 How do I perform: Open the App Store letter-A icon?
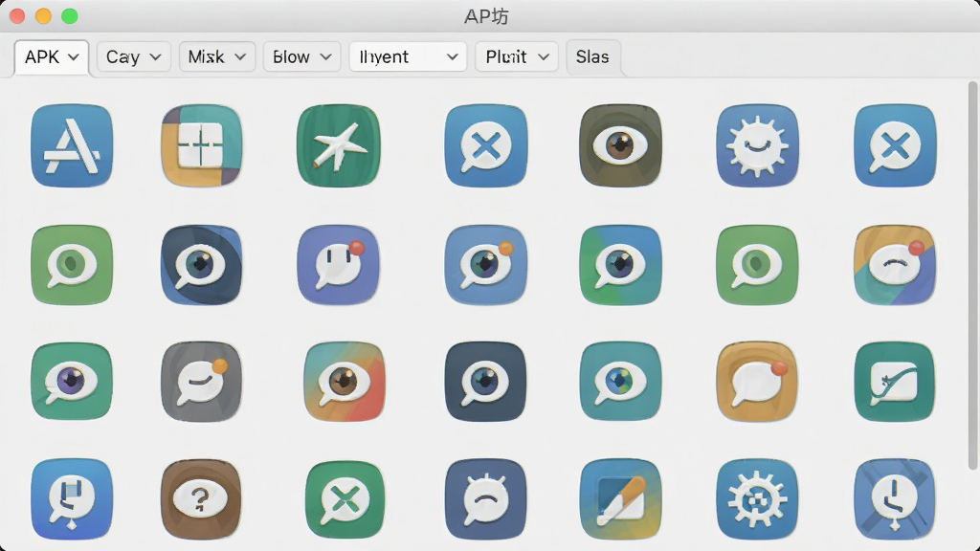pyautogui.click(x=72, y=145)
